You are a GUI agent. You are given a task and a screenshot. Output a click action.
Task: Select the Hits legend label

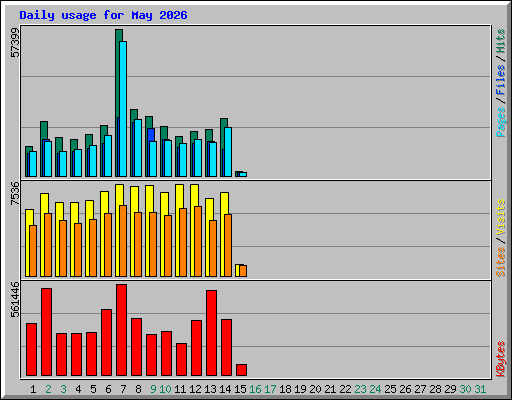[500, 41]
